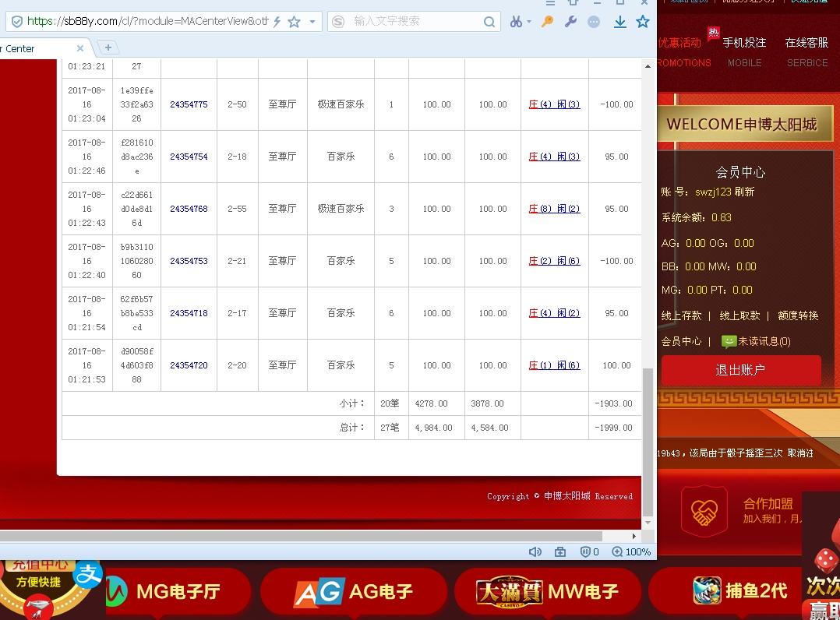
Task: Select the scissors screenshot capture tool
Action: (515, 20)
